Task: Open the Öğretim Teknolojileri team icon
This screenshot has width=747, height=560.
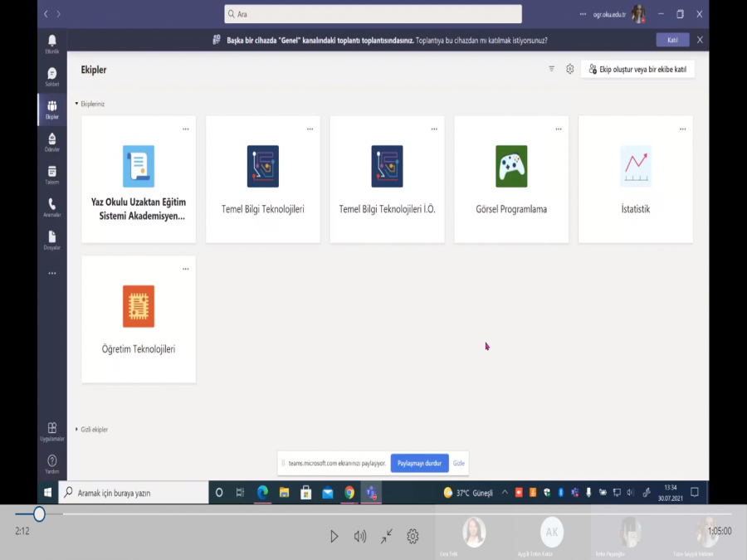Action: [139, 306]
